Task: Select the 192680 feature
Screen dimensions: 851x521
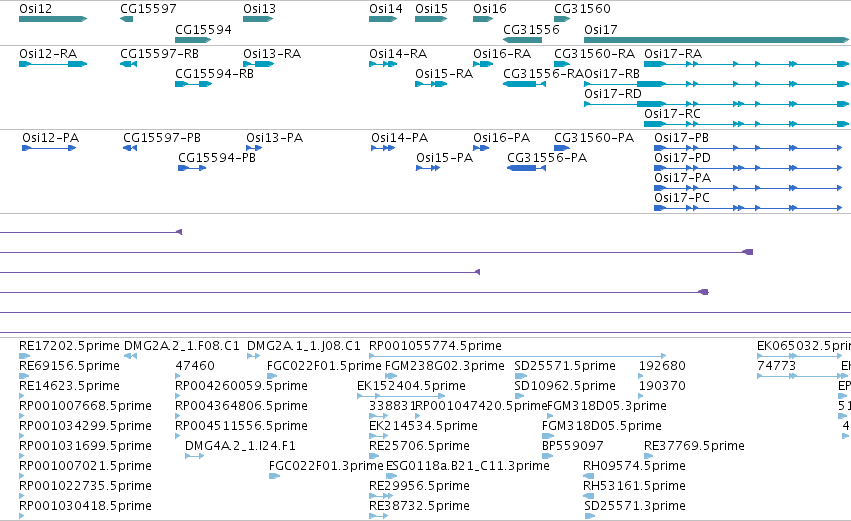Action: point(642,376)
